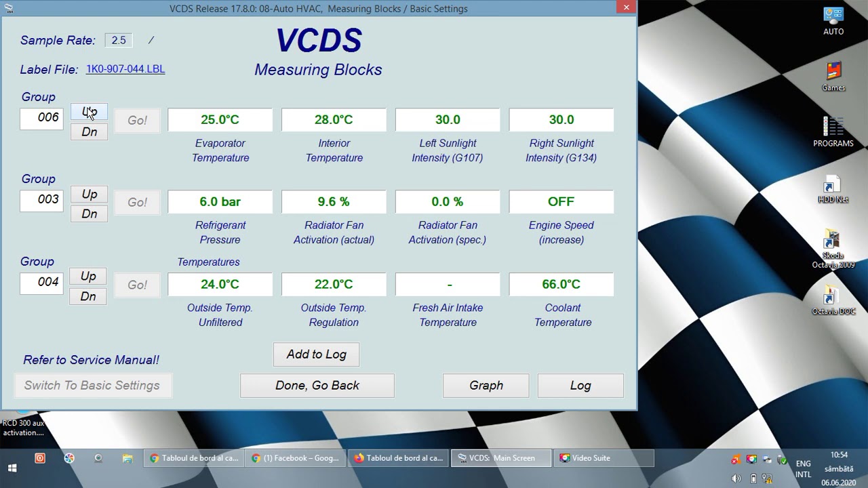This screenshot has height=488, width=868.
Task: Decrement group 003 with Dn button
Action: point(89,213)
